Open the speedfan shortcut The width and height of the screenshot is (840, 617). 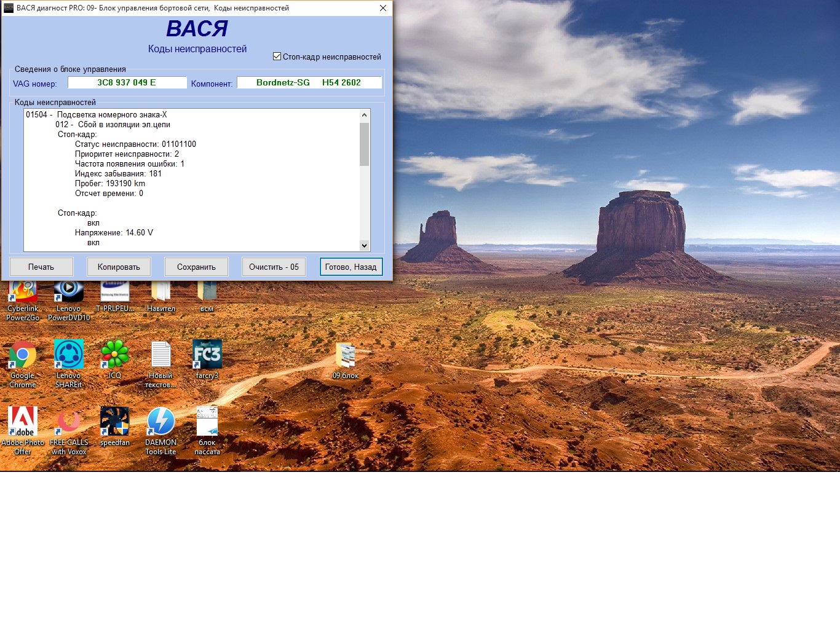[115, 422]
